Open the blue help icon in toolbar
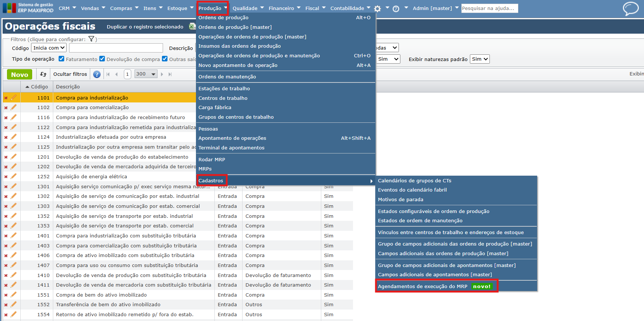 [x=97, y=74]
